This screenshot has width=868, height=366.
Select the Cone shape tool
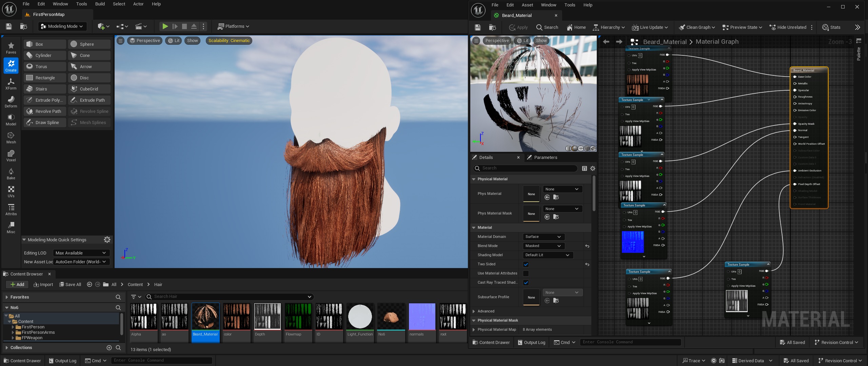(x=89, y=55)
